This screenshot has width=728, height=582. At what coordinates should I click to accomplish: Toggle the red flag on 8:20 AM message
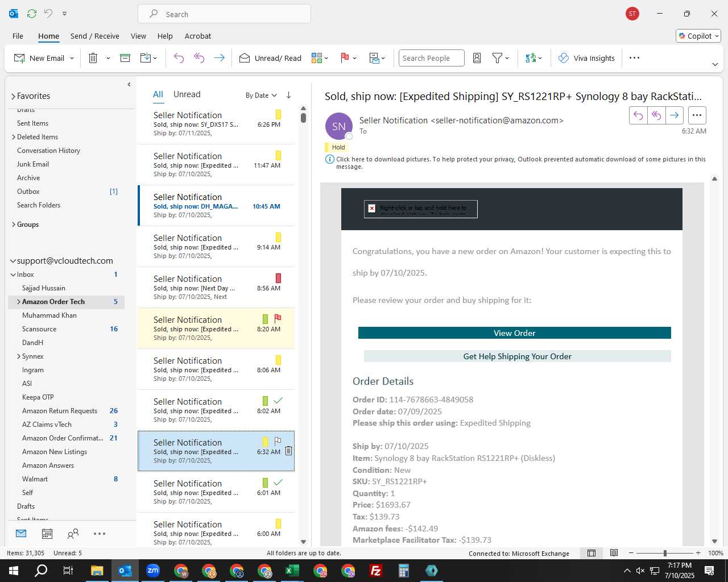click(x=278, y=318)
